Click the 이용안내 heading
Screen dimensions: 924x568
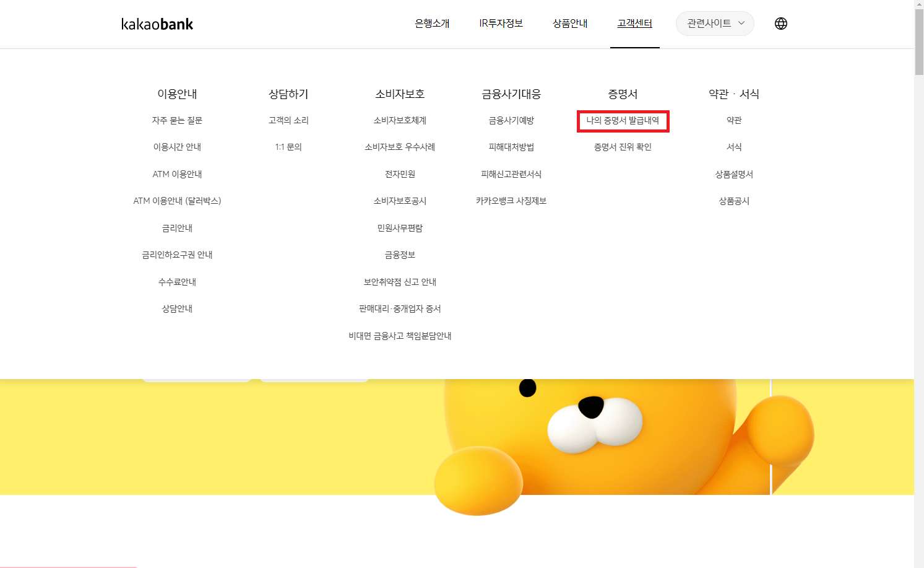(x=177, y=94)
